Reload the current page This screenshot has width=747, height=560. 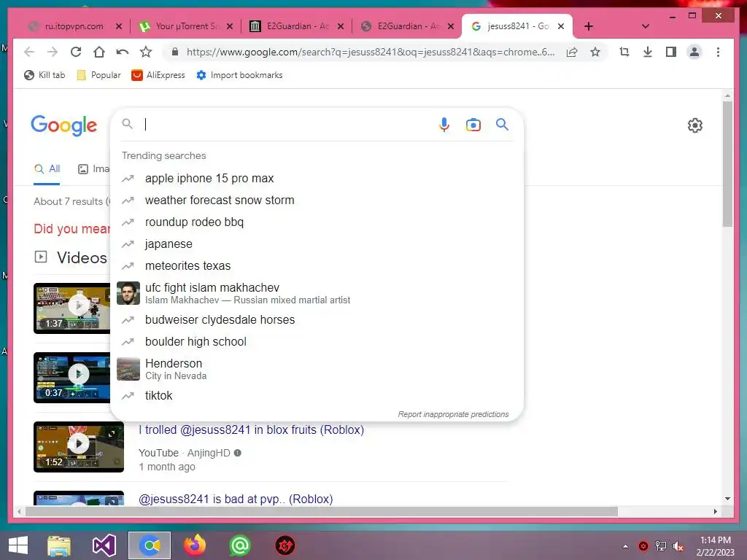click(76, 52)
